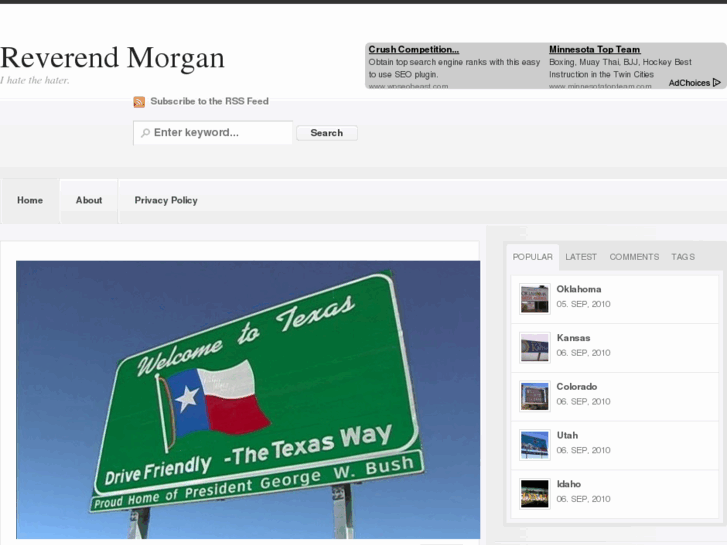Switch to the Latest tab
Screen dimensions: 727x545
tap(581, 256)
